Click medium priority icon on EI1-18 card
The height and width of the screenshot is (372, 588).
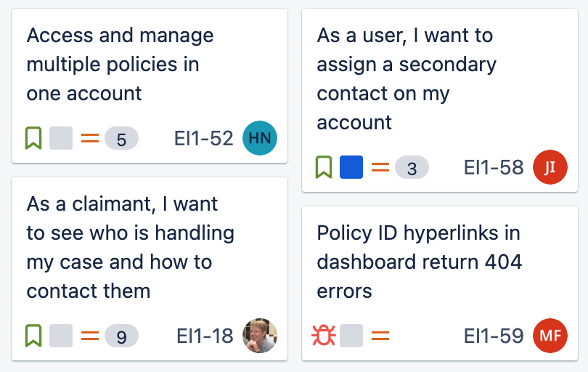(x=90, y=336)
